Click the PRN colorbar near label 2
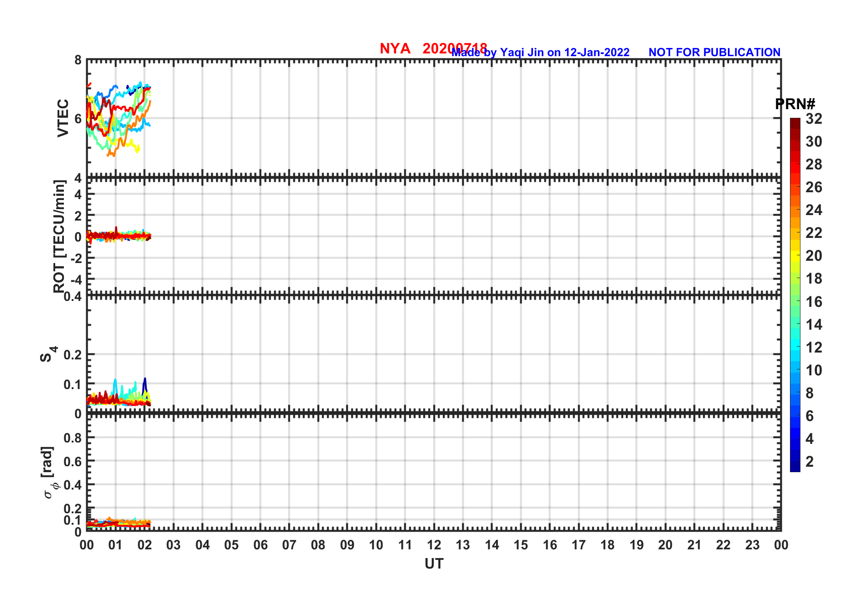This screenshot has width=868, height=590. pos(795,462)
